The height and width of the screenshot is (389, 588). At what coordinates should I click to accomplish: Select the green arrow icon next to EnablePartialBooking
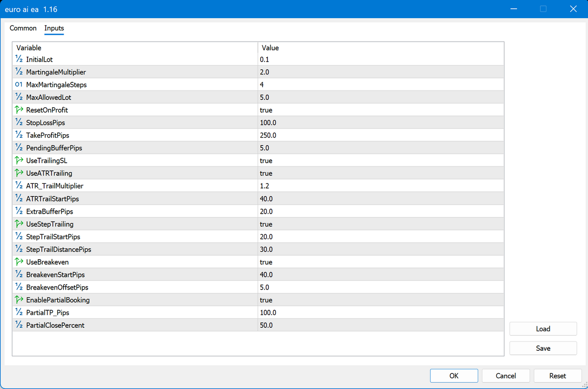[x=19, y=300]
